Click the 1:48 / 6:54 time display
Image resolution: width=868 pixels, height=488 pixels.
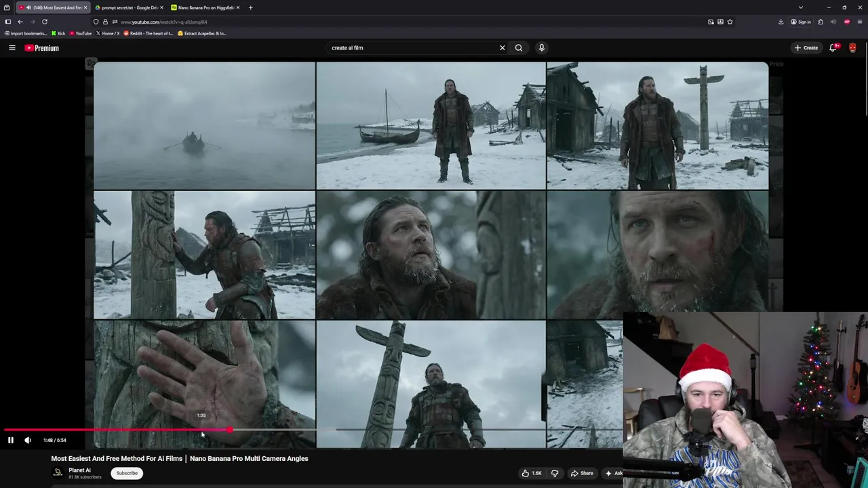pyautogui.click(x=55, y=441)
